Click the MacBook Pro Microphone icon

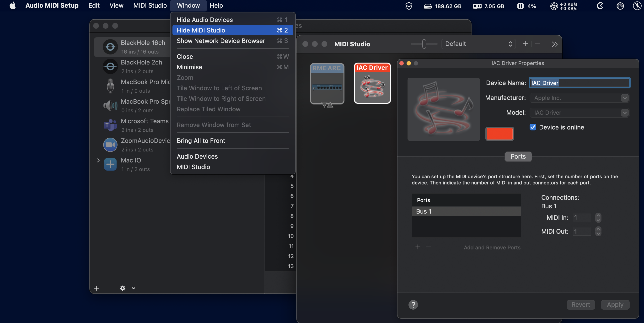[110, 86]
